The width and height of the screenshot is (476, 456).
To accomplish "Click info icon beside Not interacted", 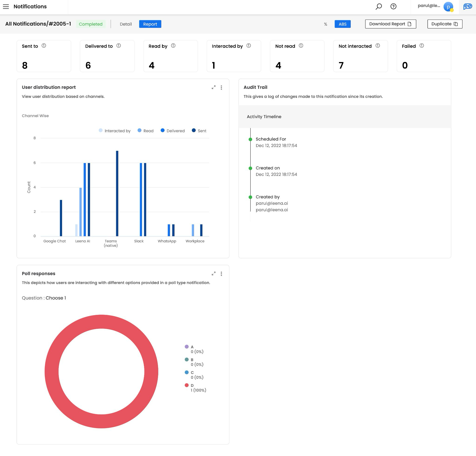I will click(378, 46).
